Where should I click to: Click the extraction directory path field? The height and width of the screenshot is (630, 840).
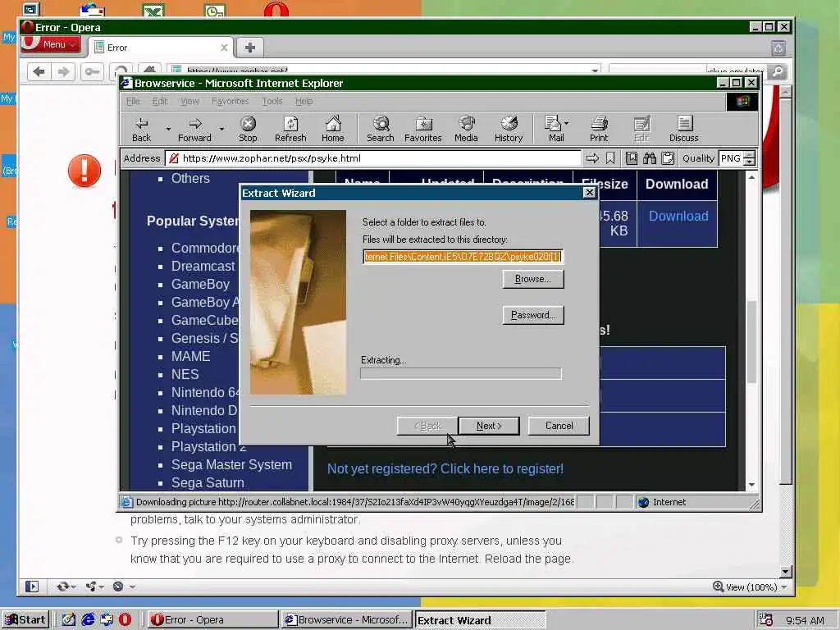463,257
